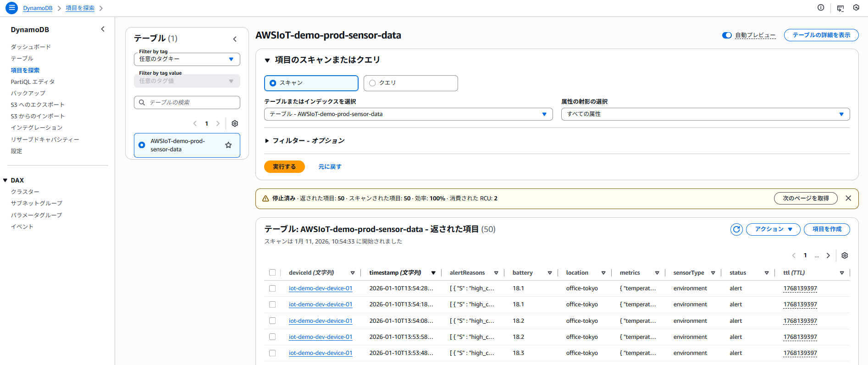Screen dimensions: 868x365
Task: Open the CloudShell icon in top bar
Action: pos(840,8)
